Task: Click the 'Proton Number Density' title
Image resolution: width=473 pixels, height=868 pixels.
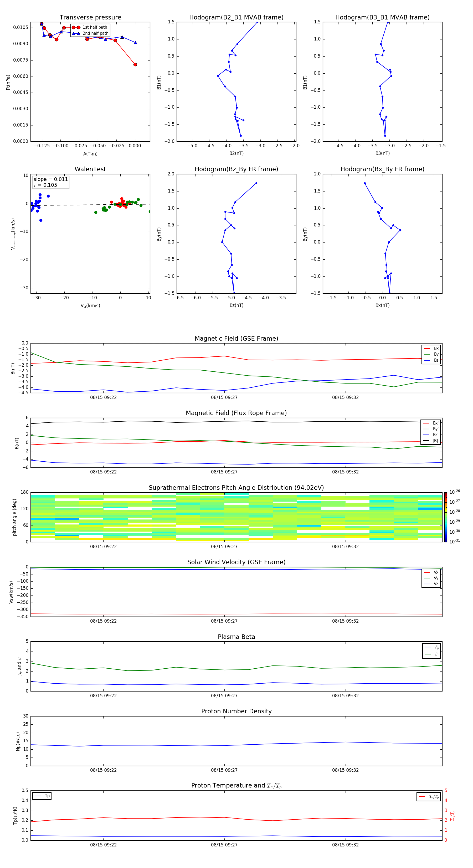Action: point(236,711)
